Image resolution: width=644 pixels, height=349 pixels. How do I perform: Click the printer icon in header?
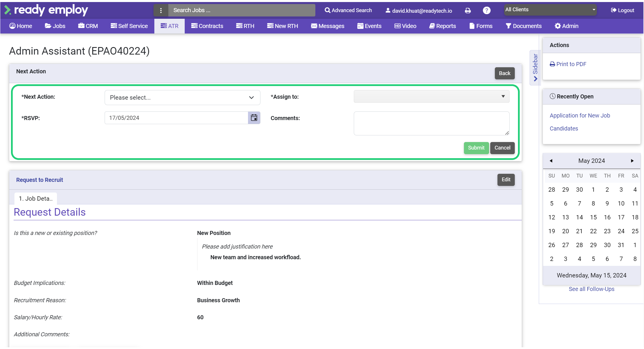[468, 10]
